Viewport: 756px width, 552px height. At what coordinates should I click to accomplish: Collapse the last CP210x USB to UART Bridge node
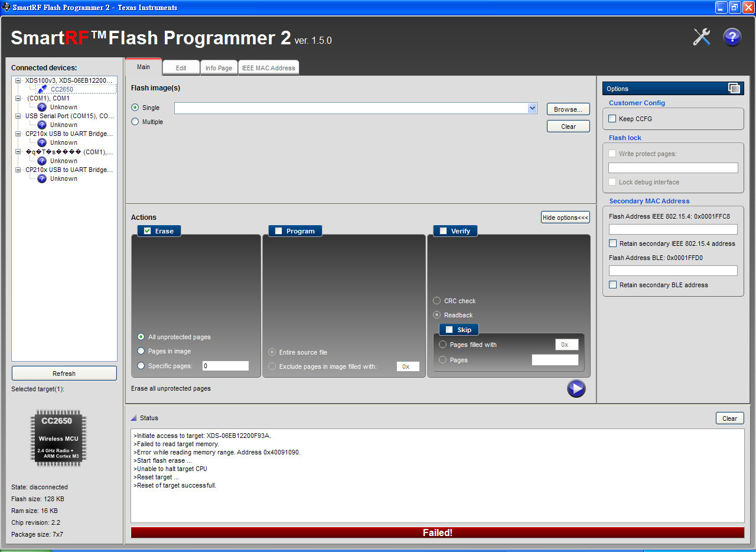(x=18, y=170)
